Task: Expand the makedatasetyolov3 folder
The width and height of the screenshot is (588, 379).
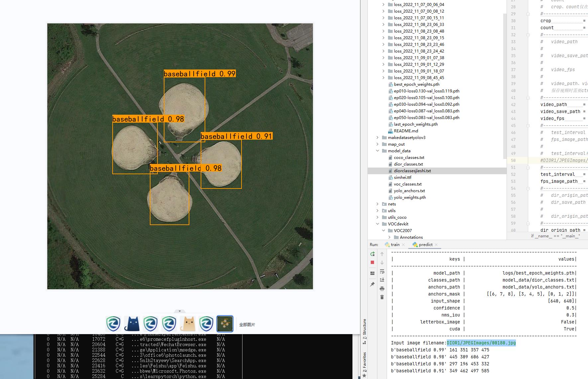Action: [x=377, y=138]
